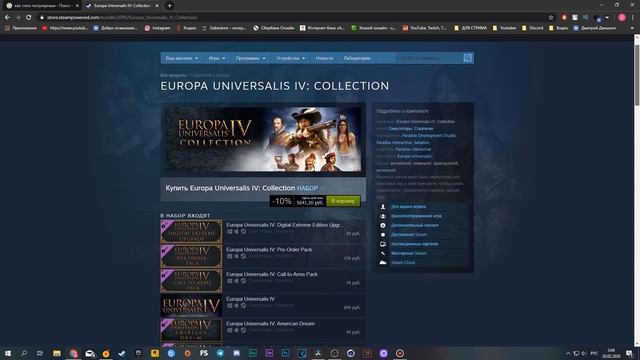Bookmark this page with the star icon

tap(551, 18)
